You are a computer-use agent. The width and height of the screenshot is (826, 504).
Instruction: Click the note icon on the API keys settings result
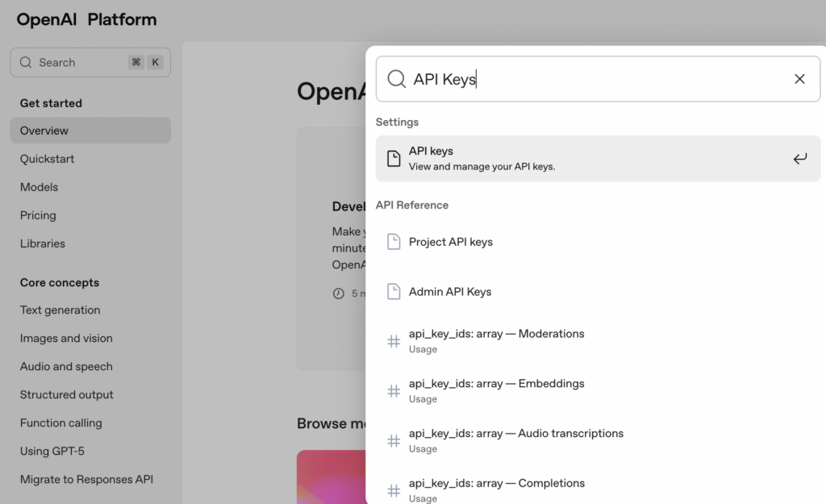tap(394, 158)
